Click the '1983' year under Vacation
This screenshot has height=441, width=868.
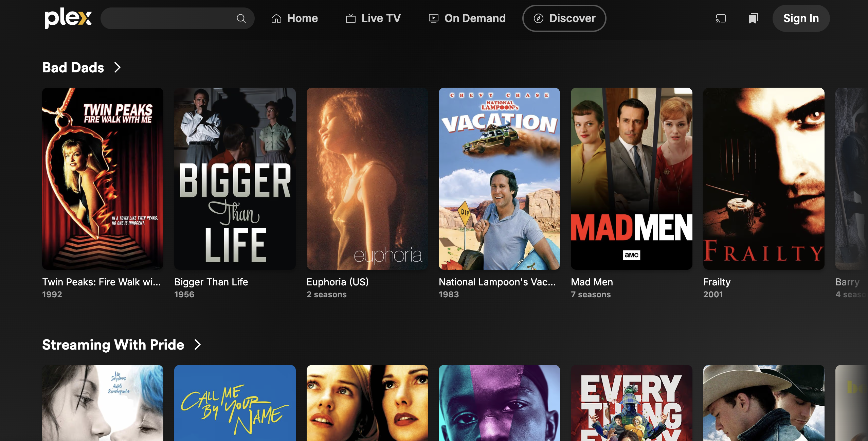[449, 295]
